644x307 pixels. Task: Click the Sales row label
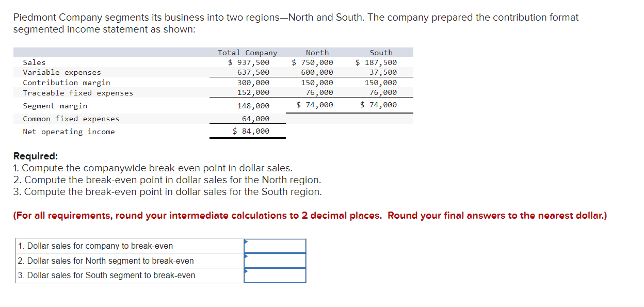[x=34, y=62]
